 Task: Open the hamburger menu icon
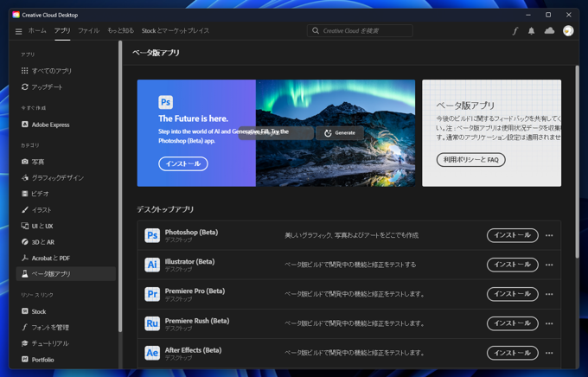[18, 31]
